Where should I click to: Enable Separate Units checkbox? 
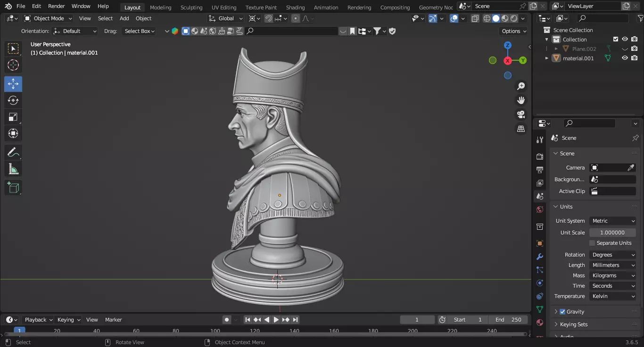(x=592, y=243)
